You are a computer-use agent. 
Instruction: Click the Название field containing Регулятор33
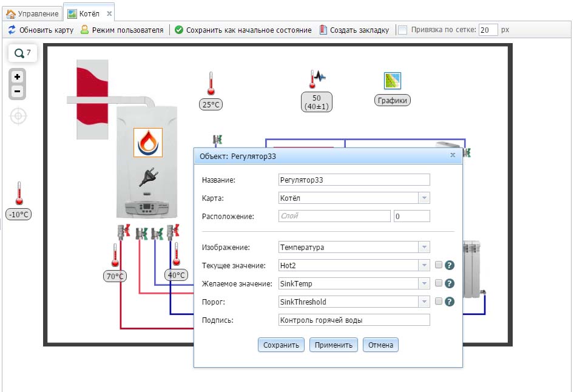pos(354,180)
